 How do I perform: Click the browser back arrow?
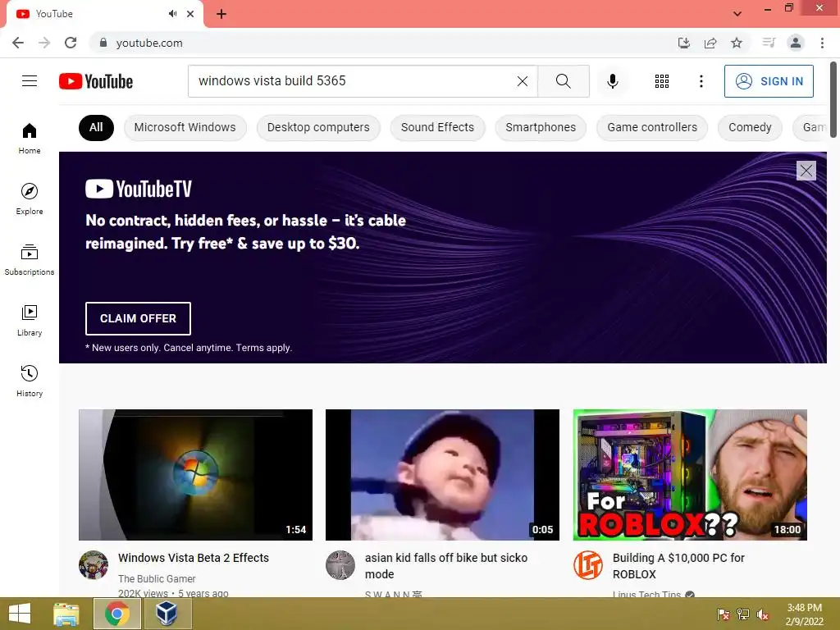(x=18, y=43)
